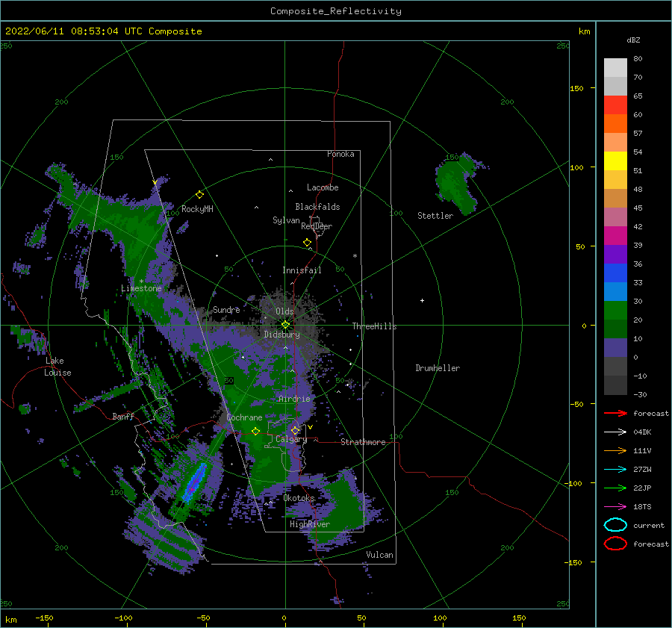Click the blue high-reflectivity echo core southwest of Cochrane
Viewport: 672px width, 628px height.
(x=194, y=482)
